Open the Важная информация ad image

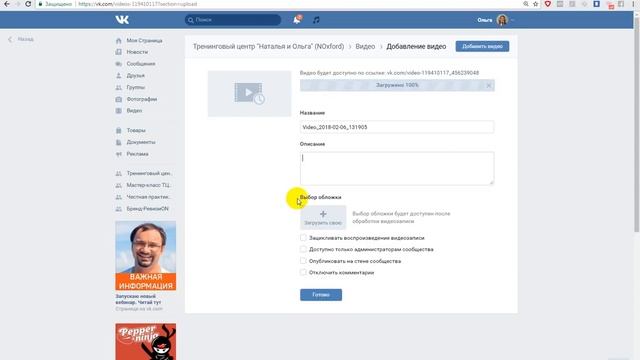[146, 256]
